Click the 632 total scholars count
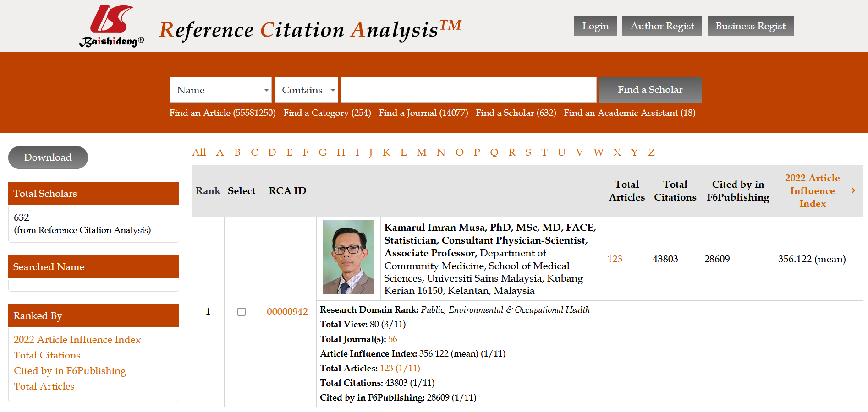The height and width of the screenshot is (412, 868). [x=22, y=217]
